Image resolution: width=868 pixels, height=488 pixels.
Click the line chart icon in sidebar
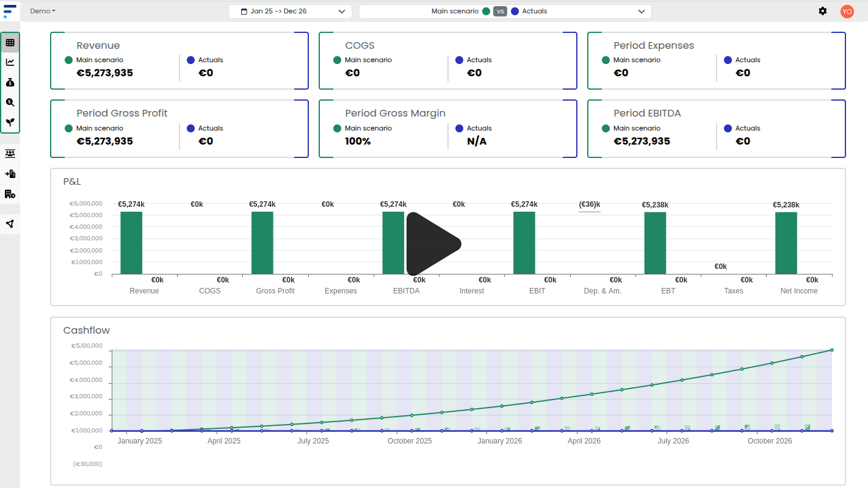(x=10, y=62)
